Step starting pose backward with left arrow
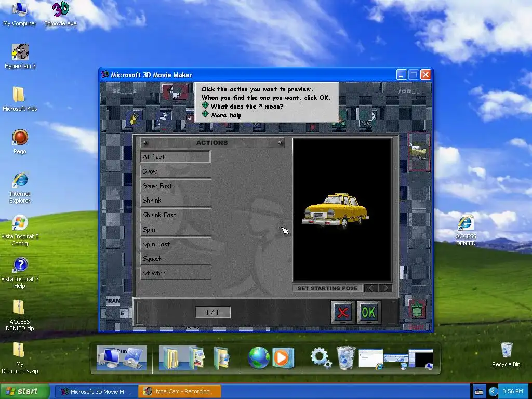The image size is (532, 399). click(x=370, y=288)
